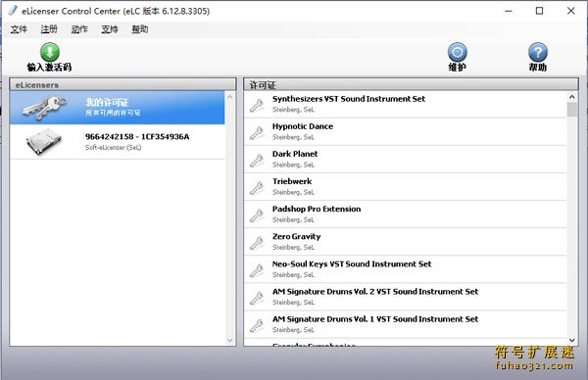Select the Zero Gravity license
Screen dimensions: 588x380
[x=406, y=242]
